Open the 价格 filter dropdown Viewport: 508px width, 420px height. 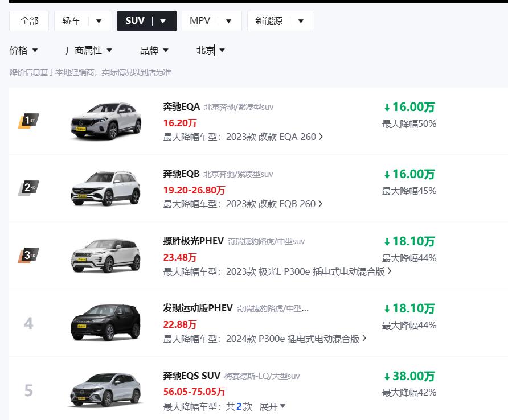point(24,50)
